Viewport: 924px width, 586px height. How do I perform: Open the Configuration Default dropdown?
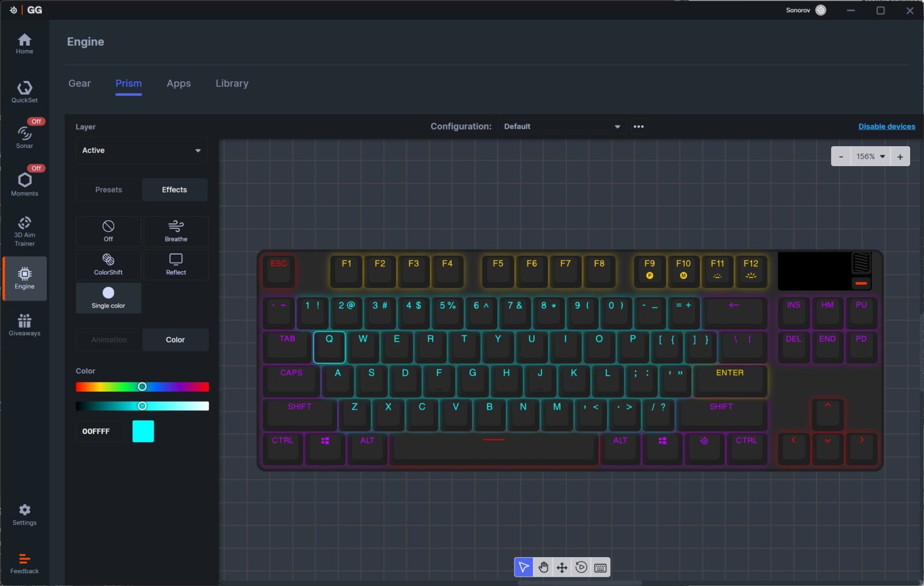coord(561,127)
